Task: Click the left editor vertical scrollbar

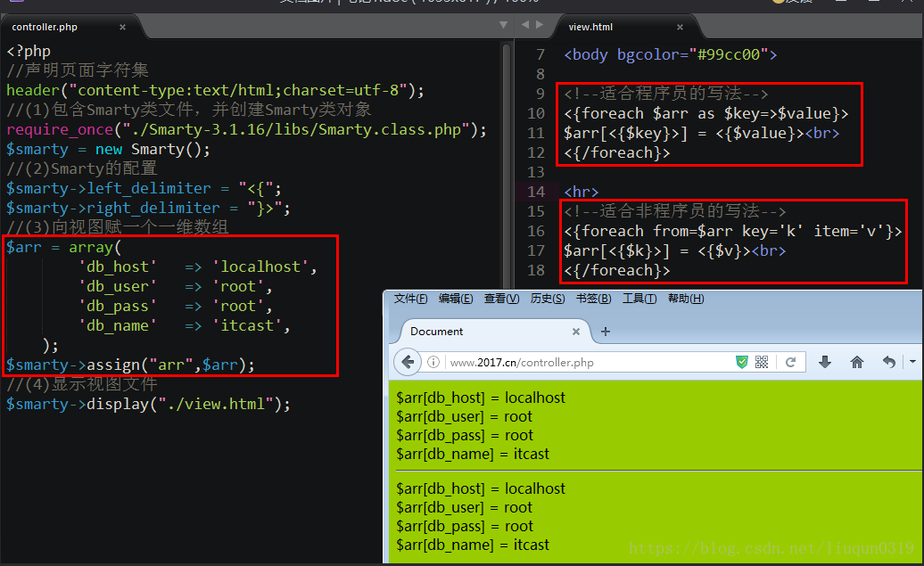Action: (x=507, y=165)
